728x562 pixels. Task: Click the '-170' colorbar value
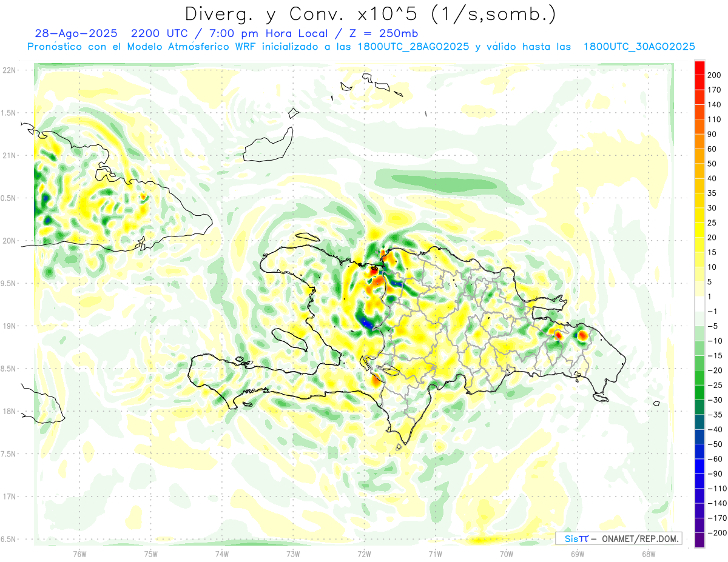pyautogui.click(x=717, y=518)
